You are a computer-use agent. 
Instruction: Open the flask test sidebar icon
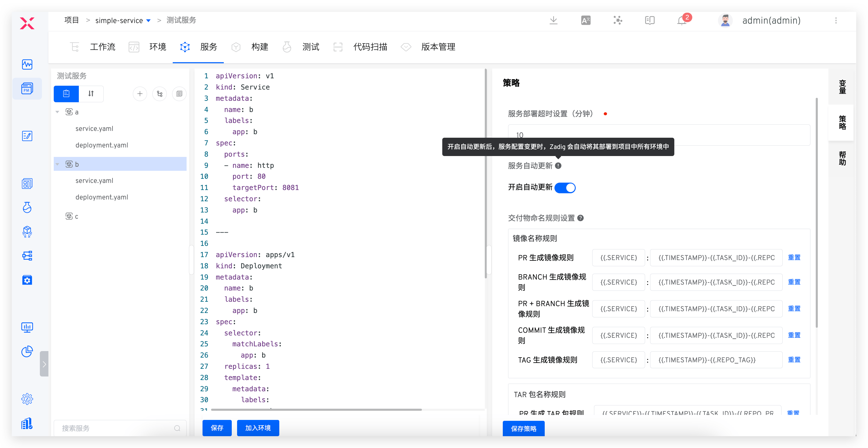click(27, 207)
